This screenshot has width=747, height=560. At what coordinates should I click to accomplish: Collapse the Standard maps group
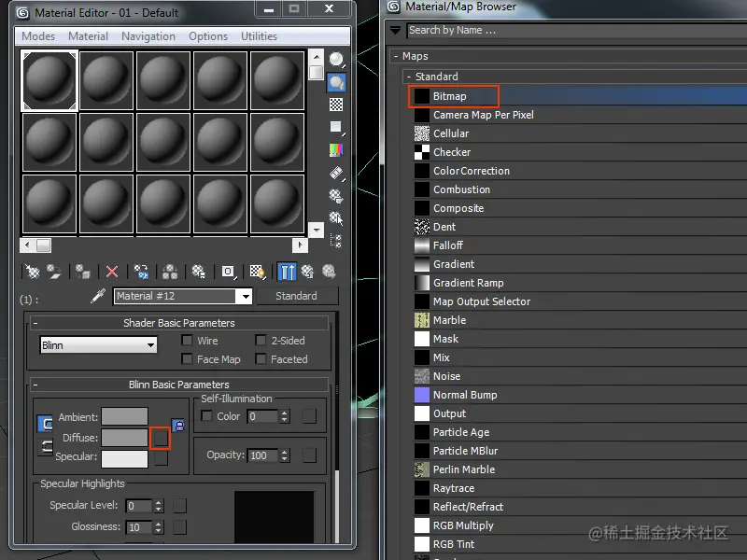(x=409, y=77)
